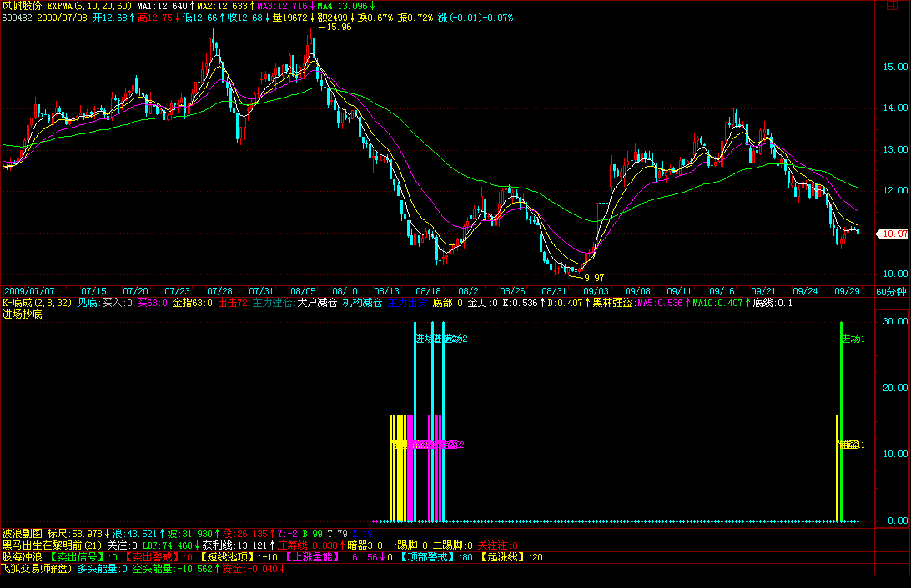The height and width of the screenshot is (588, 911).
Task: Select the cyan 进场2 signal label
Action: click(x=456, y=338)
